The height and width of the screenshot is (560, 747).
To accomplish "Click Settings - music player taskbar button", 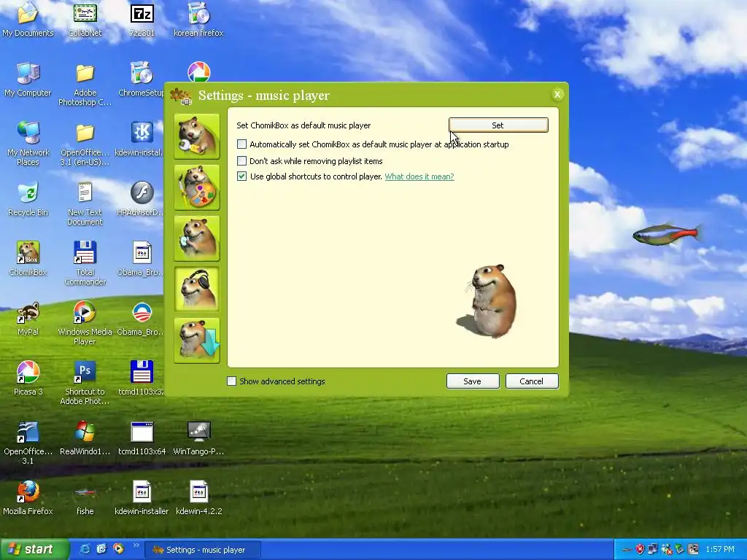I will [202, 550].
